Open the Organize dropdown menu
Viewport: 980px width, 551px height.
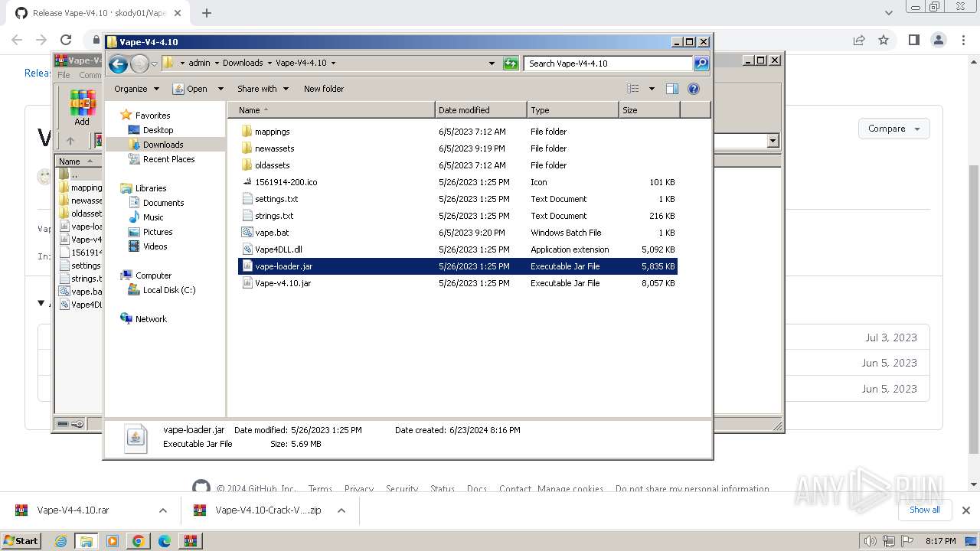coord(136,89)
